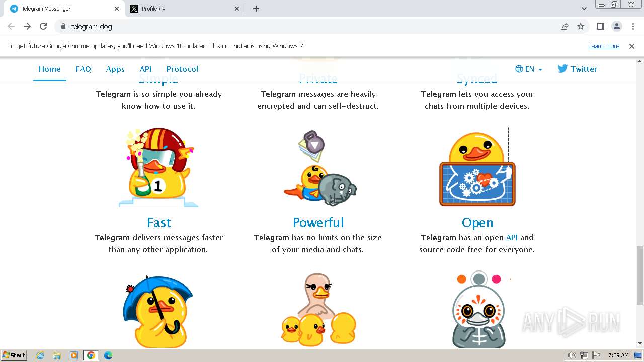
Task: Open the Chrome profile avatar
Action: click(x=617, y=26)
